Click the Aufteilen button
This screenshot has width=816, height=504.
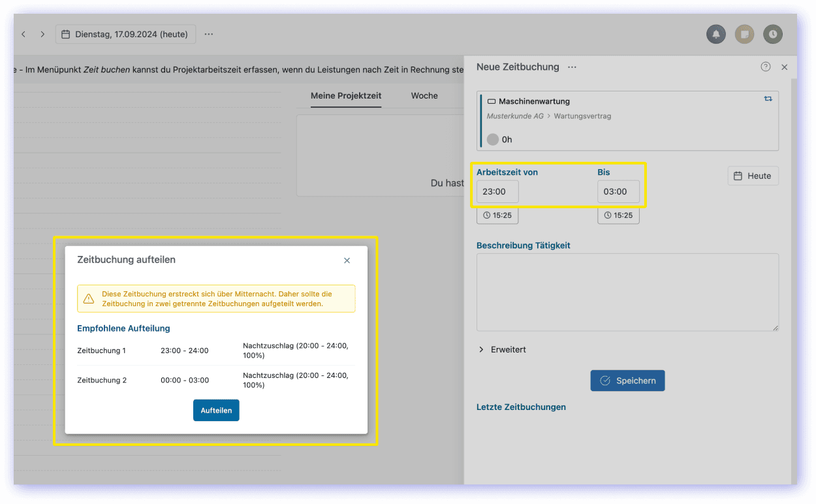point(216,410)
